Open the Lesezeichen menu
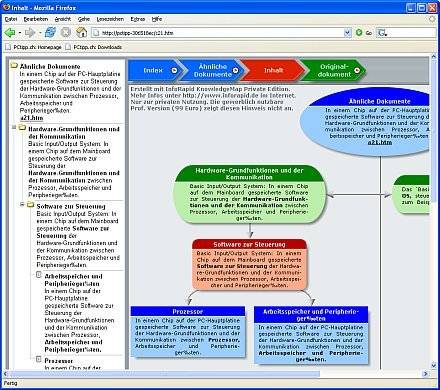The height and width of the screenshot is (390, 440). (x=110, y=19)
